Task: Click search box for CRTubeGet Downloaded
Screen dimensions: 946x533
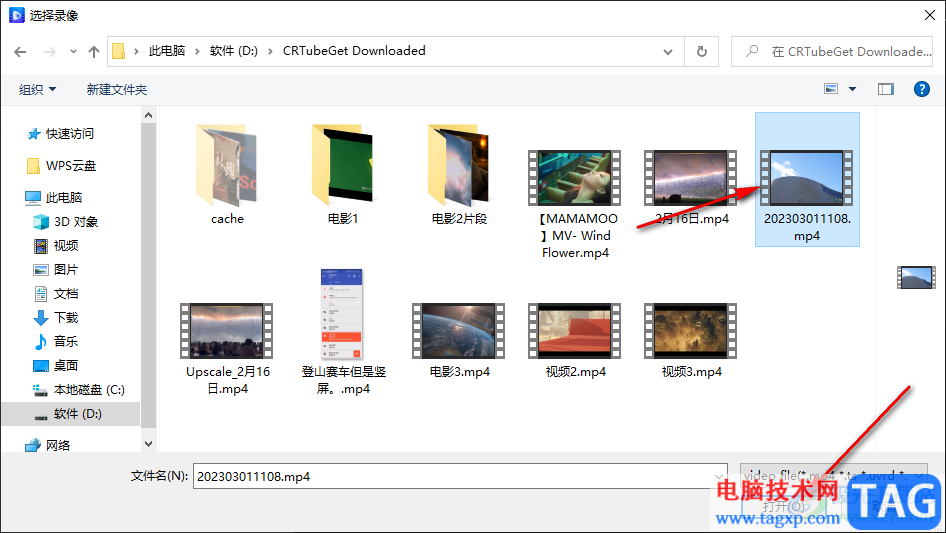Action: pos(833,52)
